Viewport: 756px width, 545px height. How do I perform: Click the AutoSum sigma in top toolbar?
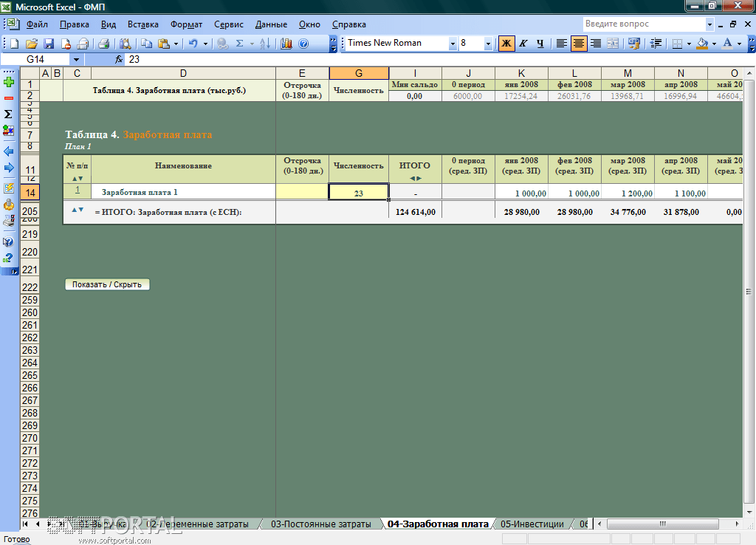tap(240, 44)
